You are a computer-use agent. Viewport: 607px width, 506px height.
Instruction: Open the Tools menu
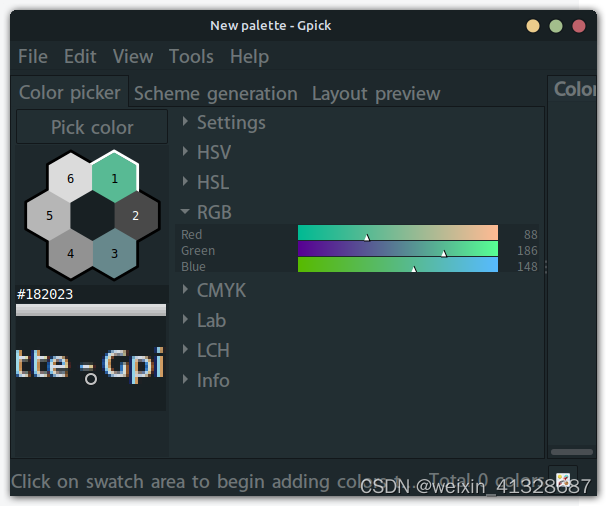tap(191, 57)
